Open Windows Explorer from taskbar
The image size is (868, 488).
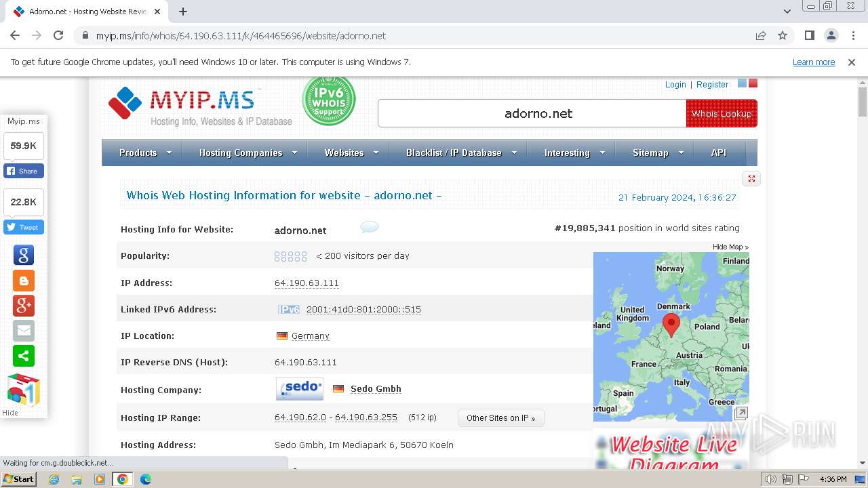coord(77,479)
